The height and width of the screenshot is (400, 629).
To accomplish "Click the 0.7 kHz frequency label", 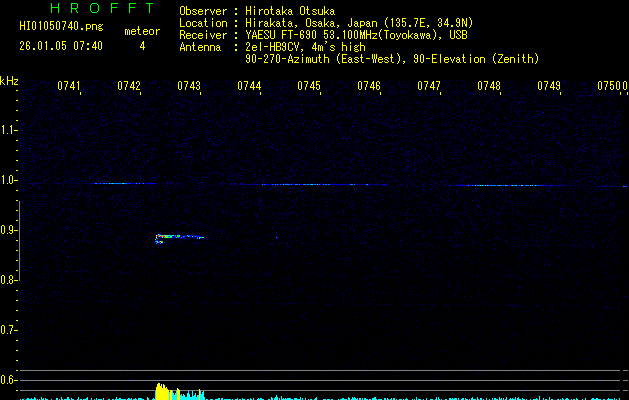I will point(9,330).
